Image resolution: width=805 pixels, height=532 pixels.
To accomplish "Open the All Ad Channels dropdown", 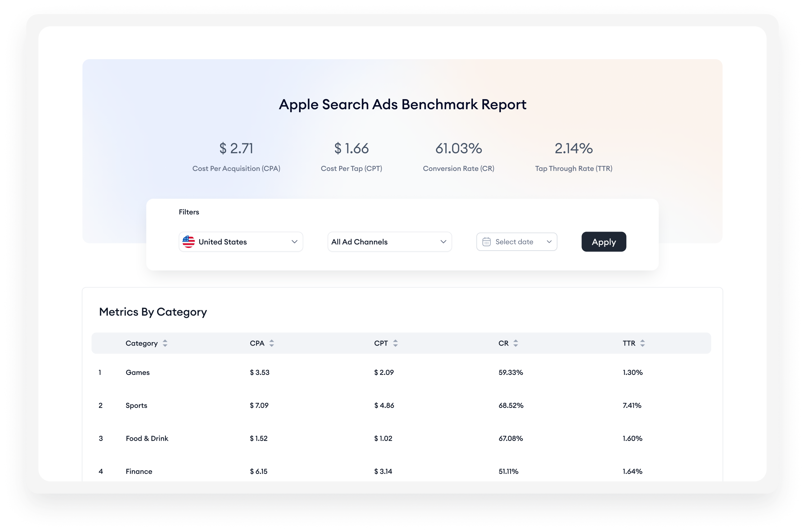I will [389, 242].
